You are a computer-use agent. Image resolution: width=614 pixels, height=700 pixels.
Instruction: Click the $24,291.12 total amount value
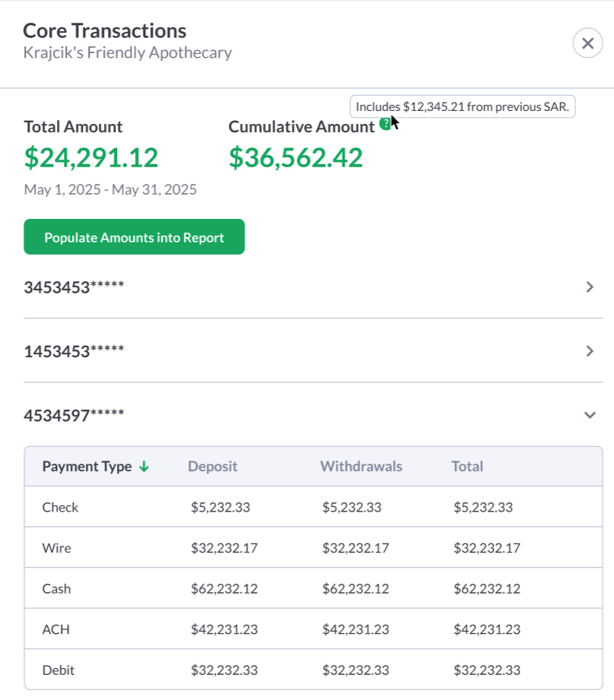(x=91, y=158)
